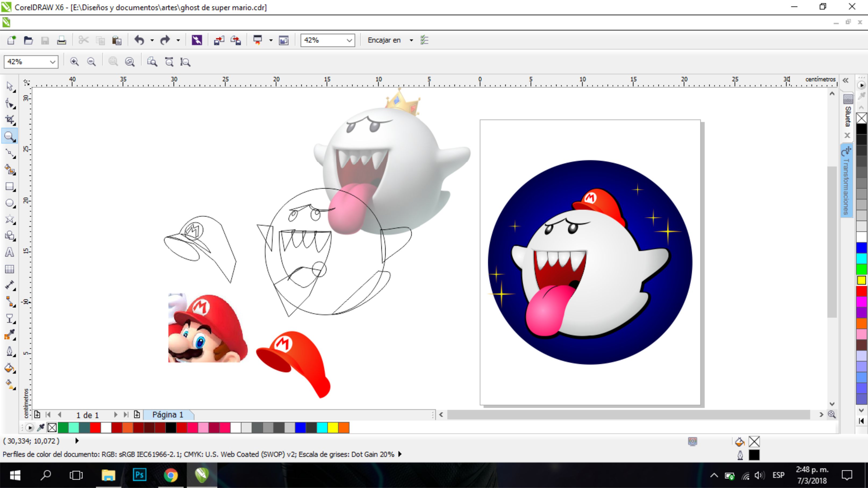Open Chrome from the taskbar

tap(171, 475)
